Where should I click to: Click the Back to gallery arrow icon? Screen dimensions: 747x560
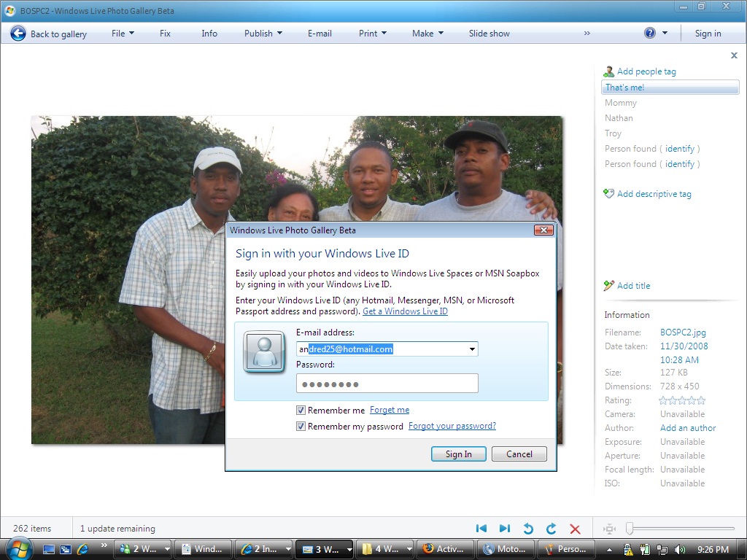18,34
